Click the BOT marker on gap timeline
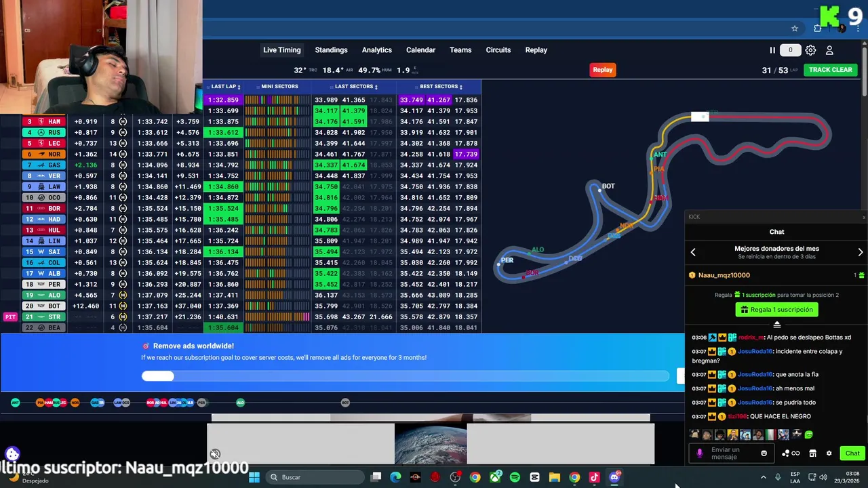 [x=345, y=403]
